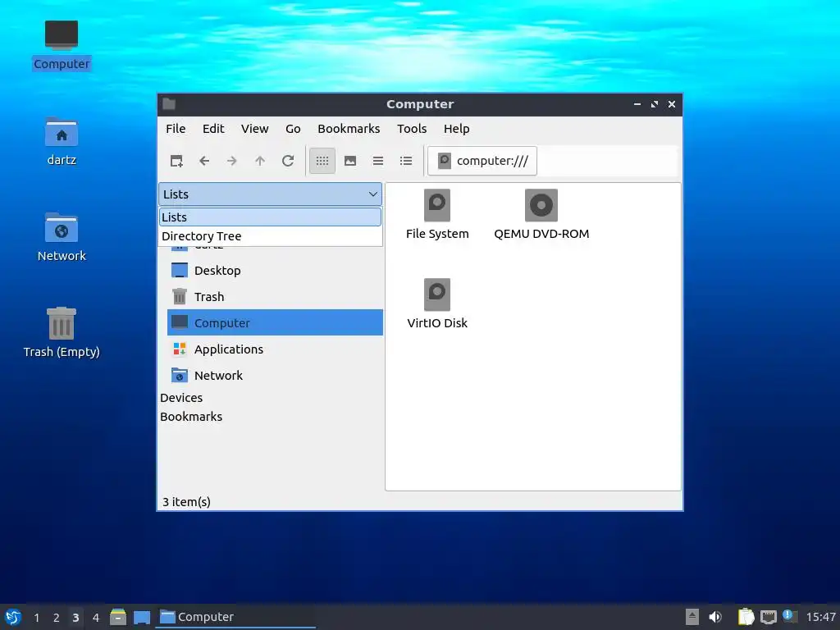Screen dimensions: 840x630
Task: Click the 3 item(s) status bar text
Action: pyautogui.click(x=186, y=502)
